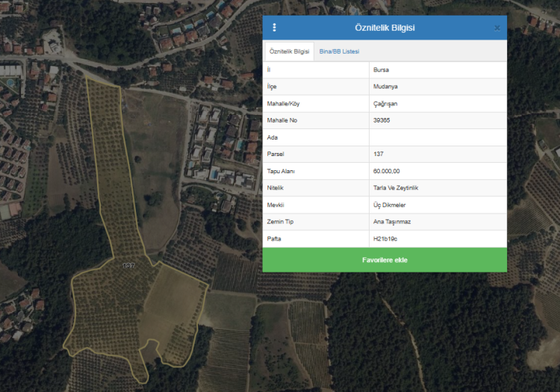
Task: Select the Mahalle No value 39365
Action: 382,120
